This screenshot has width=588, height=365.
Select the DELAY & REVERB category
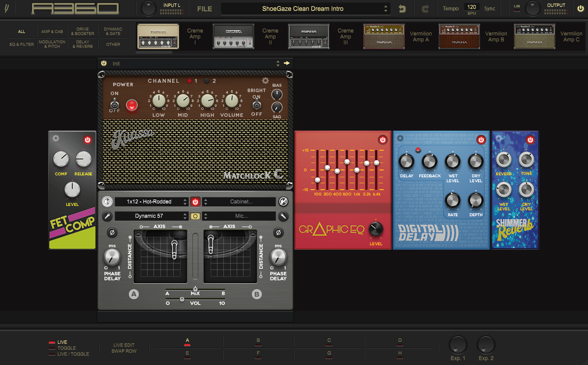83,44
